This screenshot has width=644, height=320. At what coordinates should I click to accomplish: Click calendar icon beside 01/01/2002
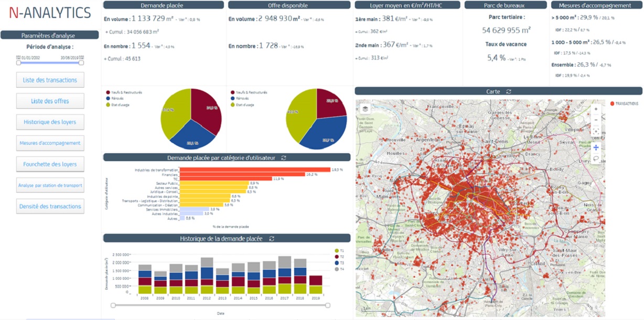pos(18,57)
